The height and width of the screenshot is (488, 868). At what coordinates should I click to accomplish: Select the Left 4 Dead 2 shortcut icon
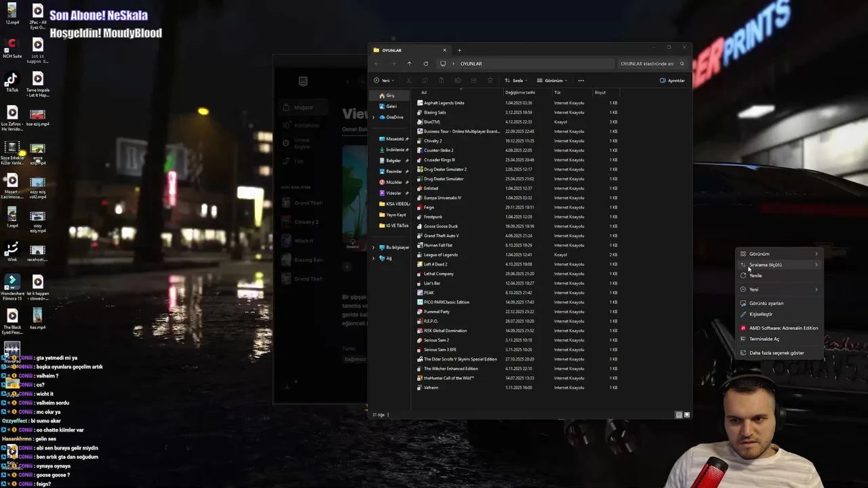(420, 264)
